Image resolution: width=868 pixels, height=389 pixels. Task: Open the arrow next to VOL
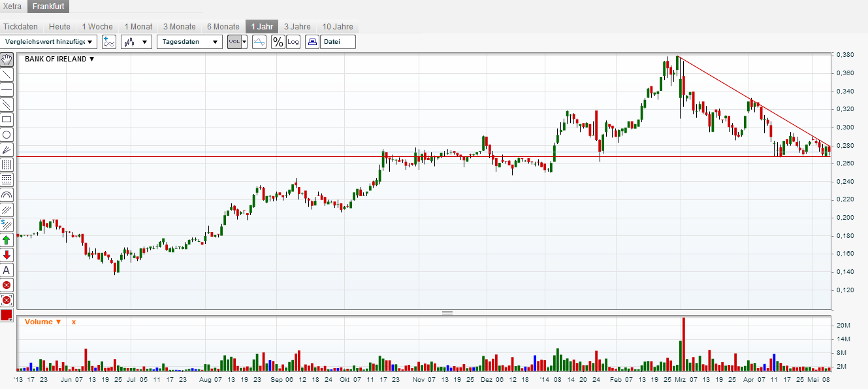pos(244,42)
